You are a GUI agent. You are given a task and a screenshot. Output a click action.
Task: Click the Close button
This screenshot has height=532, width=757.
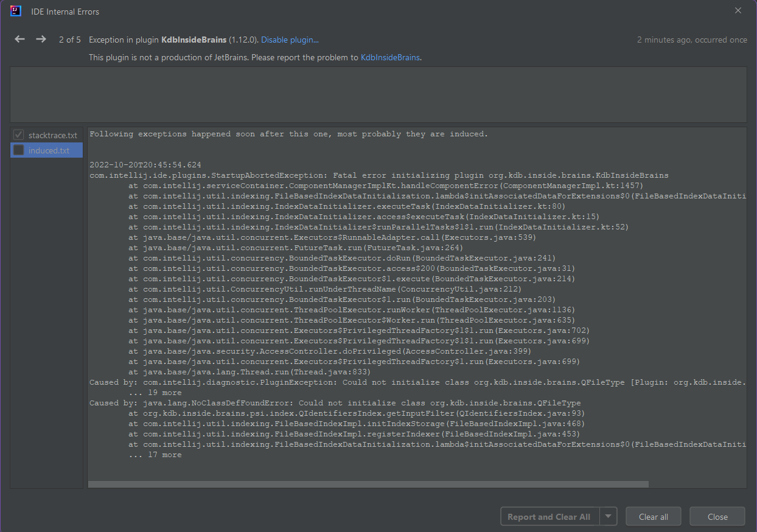717,517
